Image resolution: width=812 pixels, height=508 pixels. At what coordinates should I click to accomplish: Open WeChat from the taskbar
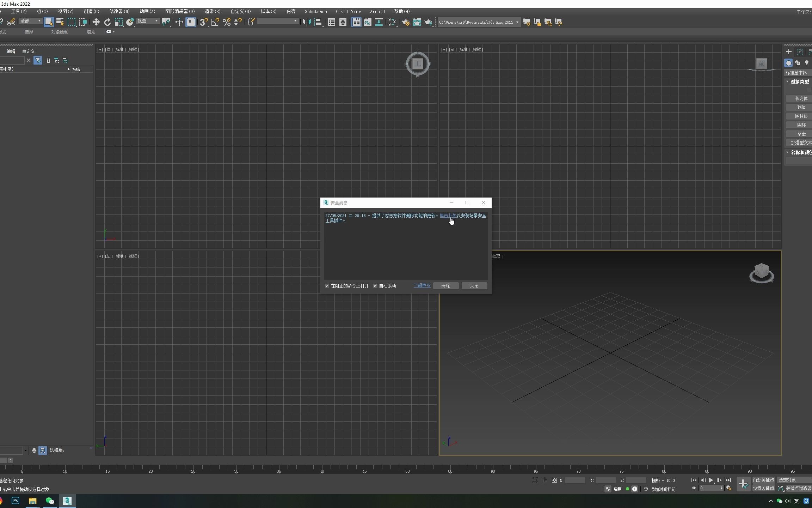pyautogui.click(x=50, y=501)
